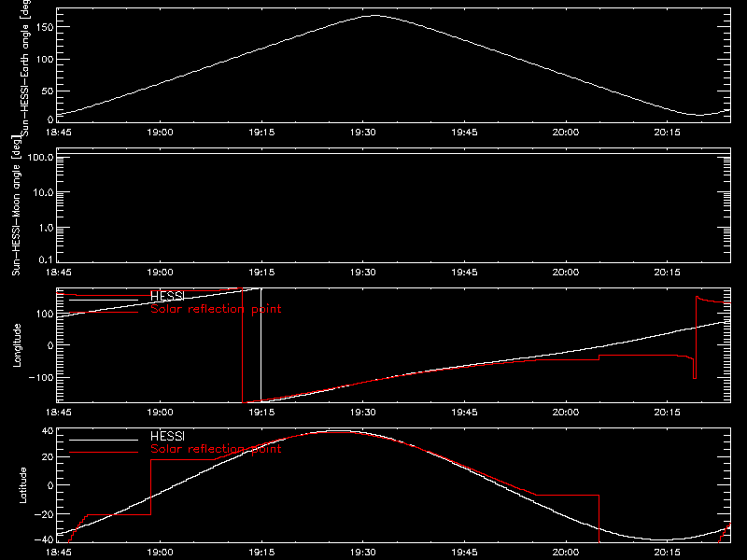This screenshot has width=747, height=560.
Task: Click 20:00 time label of the Longitude plot
Action: tap(566, 413)
